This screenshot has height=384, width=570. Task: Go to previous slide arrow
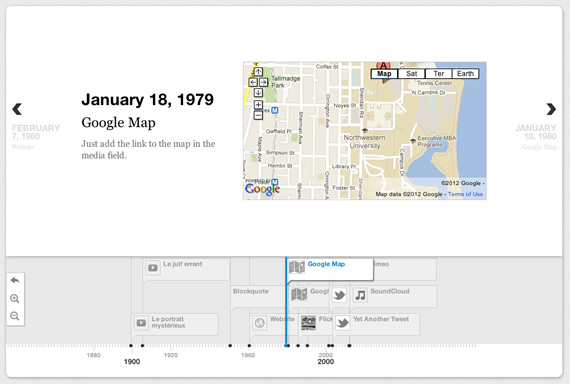[x=17, y=109]
